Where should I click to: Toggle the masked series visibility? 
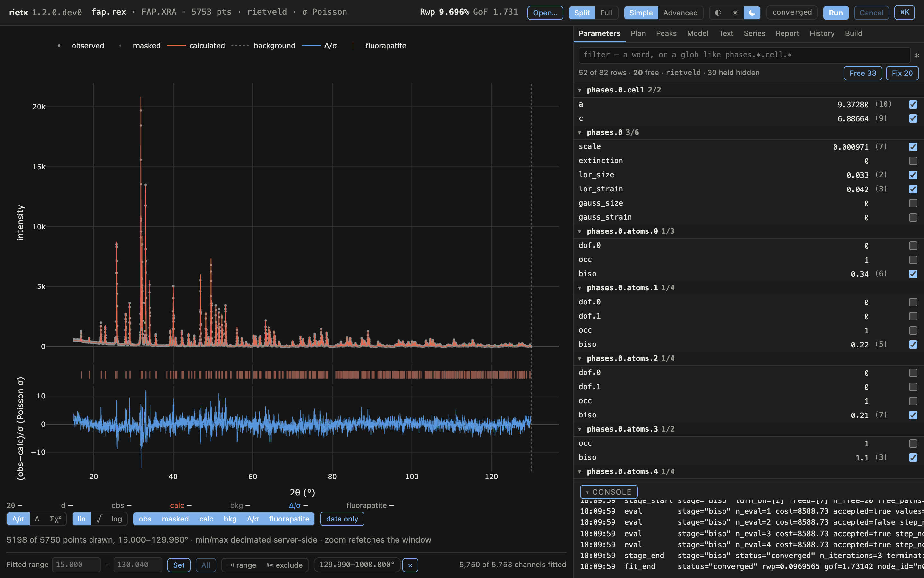175,519
